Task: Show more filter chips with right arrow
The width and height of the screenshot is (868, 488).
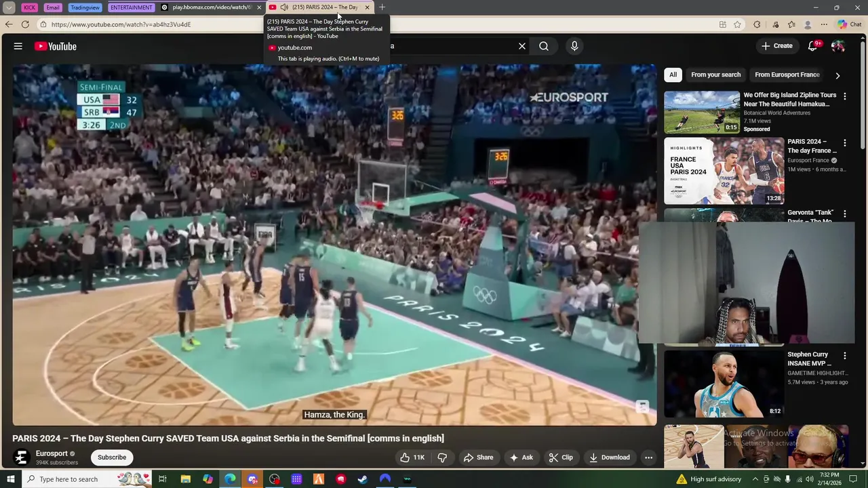Action: (x=837, y=75)
